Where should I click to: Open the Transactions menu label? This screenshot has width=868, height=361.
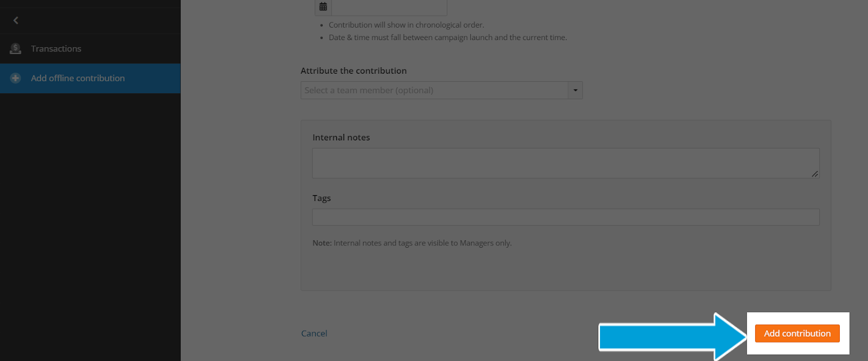pyautogui.click(x=56, y=49)
